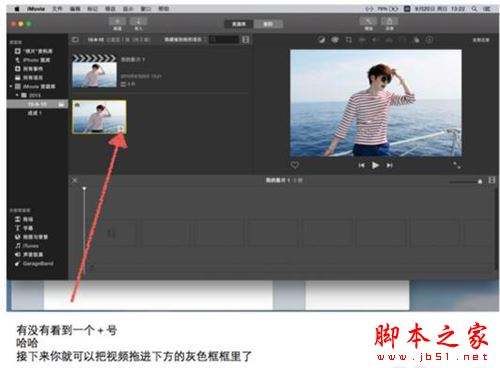Open the project thumbnail with clapperboard
This screenshot has width=500, height=368.
coord(95,71)
